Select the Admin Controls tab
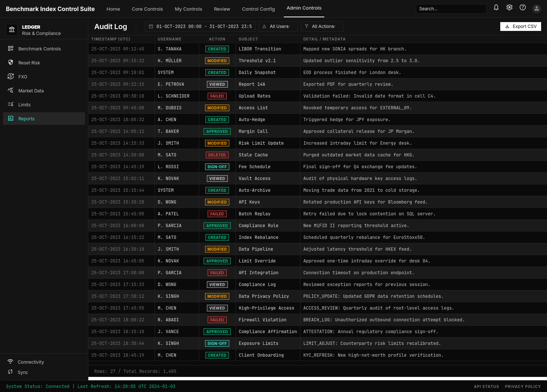 pyautogui.click(x=304, y=8)
